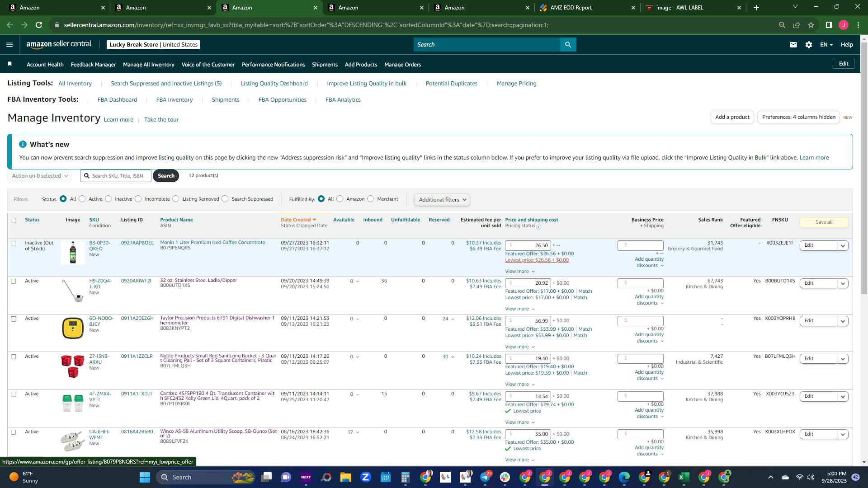This screenshot has height=488, width=868.
Task: Open Telegram from the taskbar
Action: [485, 477]
